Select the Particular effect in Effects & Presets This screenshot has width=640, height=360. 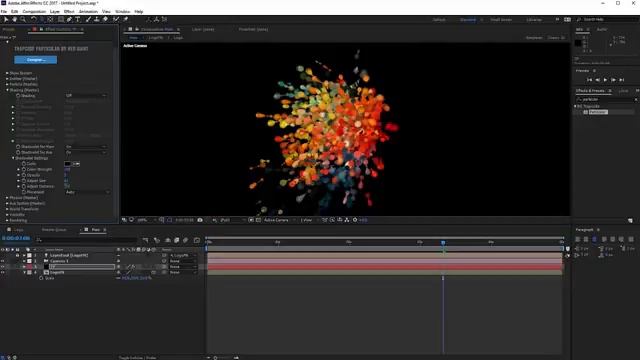[598, 112]
